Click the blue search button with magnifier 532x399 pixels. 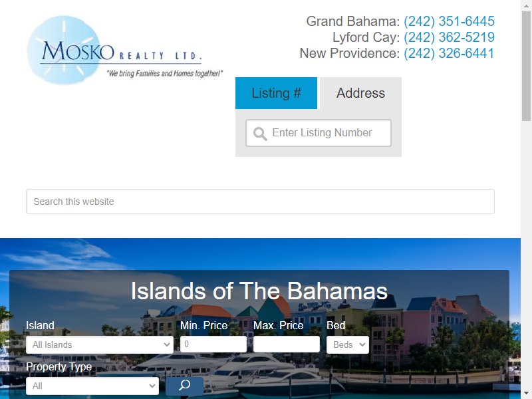tap(185, 386)
